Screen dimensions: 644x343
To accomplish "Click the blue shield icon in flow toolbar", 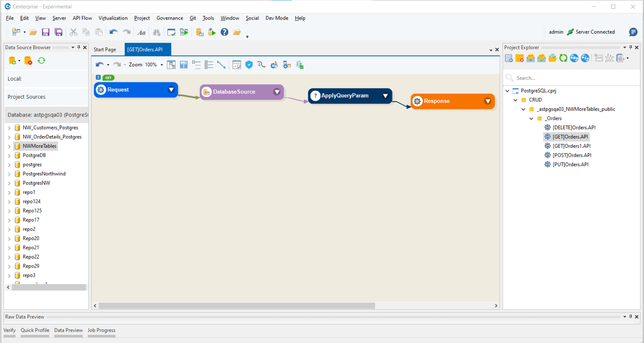I will pyautogui.click(x=249, y=65).
